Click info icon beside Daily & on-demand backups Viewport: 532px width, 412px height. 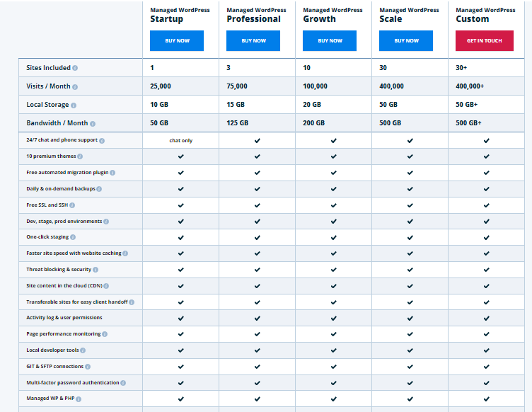tap(99, 189)
